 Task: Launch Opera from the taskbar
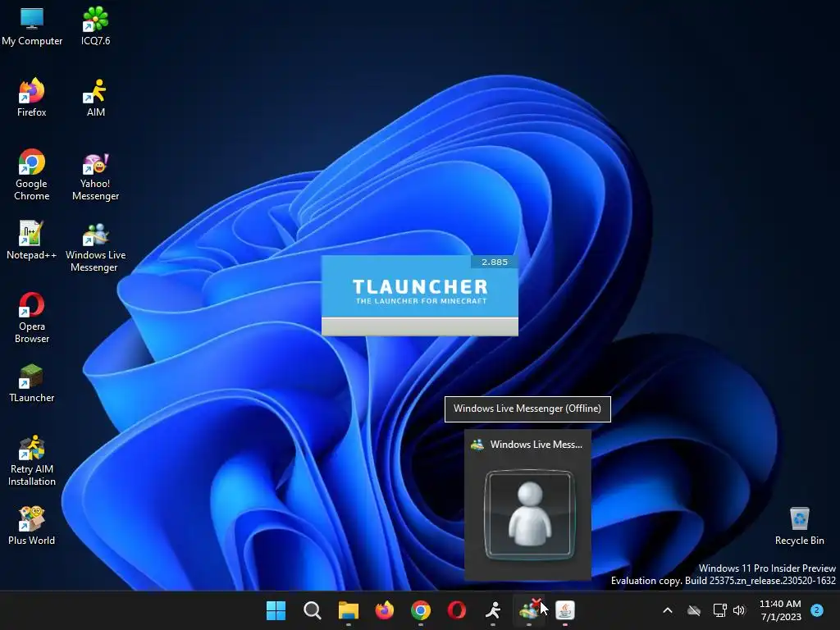pos(456,610)
